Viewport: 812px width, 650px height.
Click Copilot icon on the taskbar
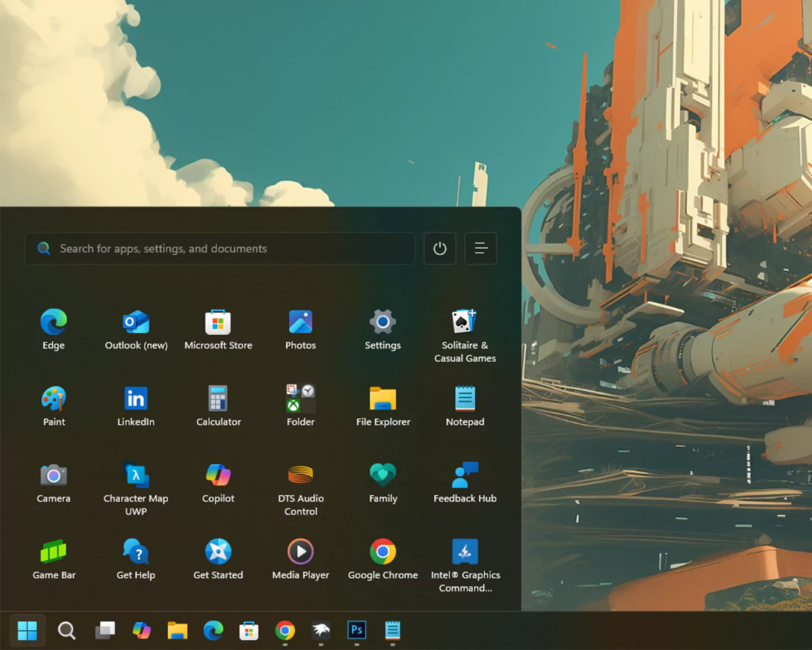click(141, 630)
